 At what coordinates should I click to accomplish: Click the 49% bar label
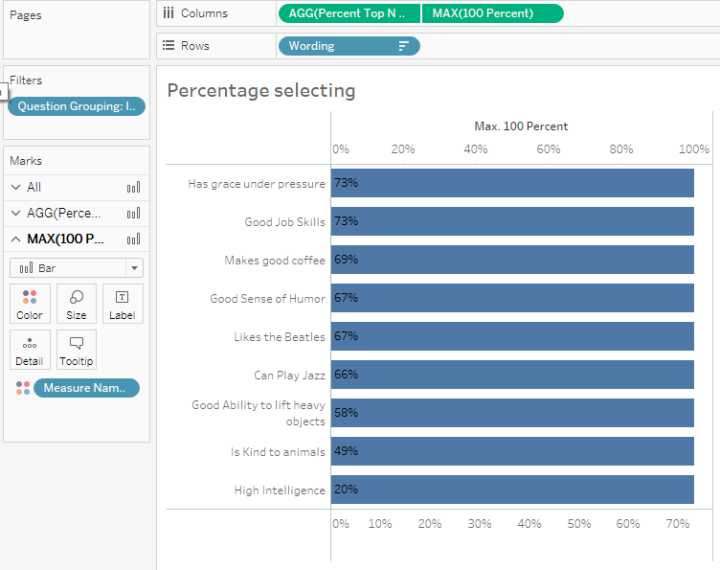pyautogui.click(x=346, y=451)
